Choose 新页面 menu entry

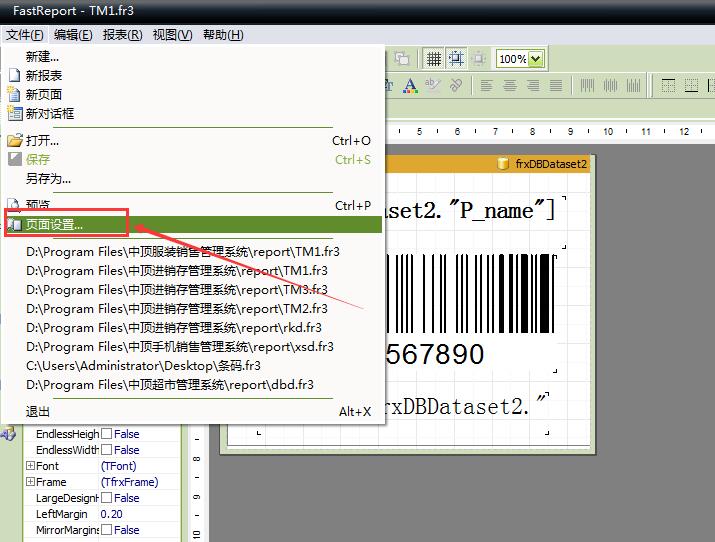(193, 94)
